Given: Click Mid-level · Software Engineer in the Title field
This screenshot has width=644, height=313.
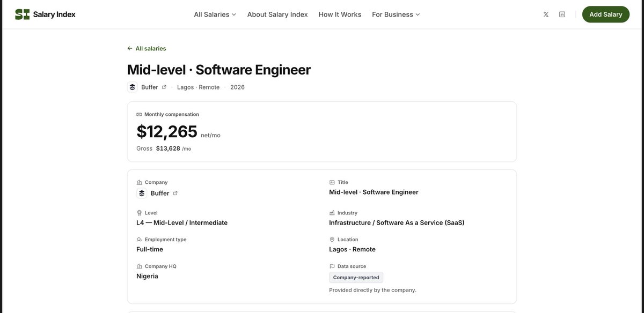Looking at the screenshot, I should click(374, 192).
